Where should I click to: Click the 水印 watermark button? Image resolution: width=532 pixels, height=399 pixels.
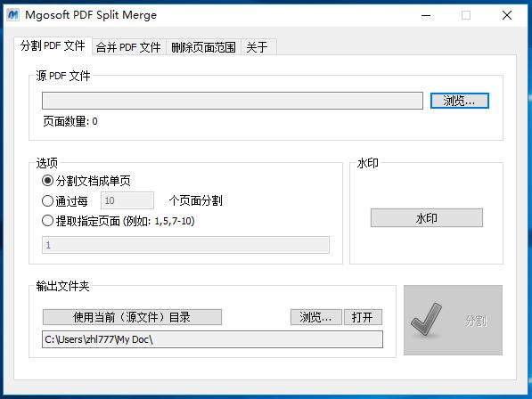pos(427,217)
